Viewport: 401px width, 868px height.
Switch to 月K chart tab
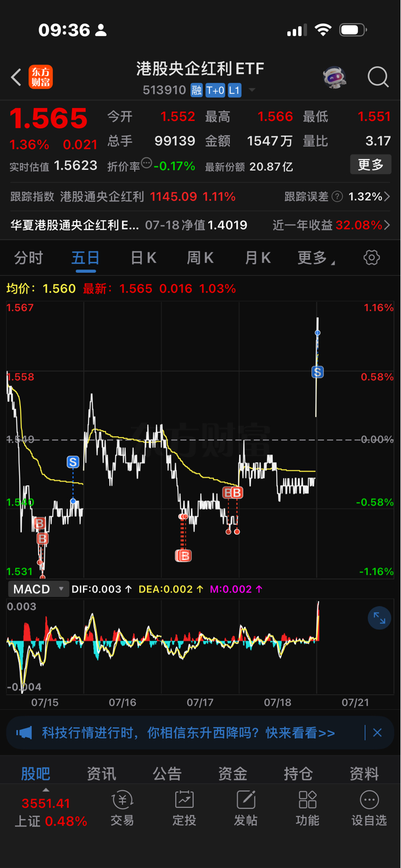coord(258,258)
